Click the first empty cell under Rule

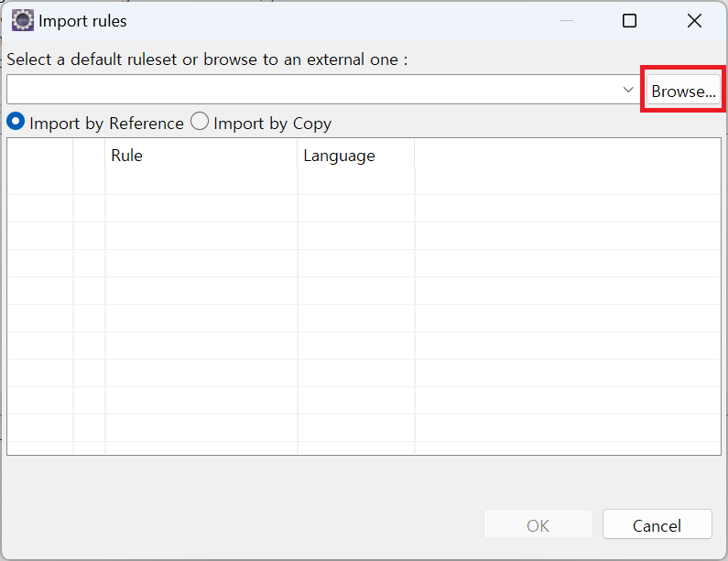(x=201, y=181)
